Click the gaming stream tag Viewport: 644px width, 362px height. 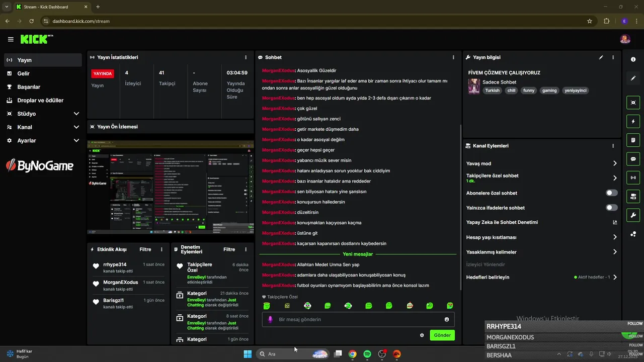(x=549, y=90)
